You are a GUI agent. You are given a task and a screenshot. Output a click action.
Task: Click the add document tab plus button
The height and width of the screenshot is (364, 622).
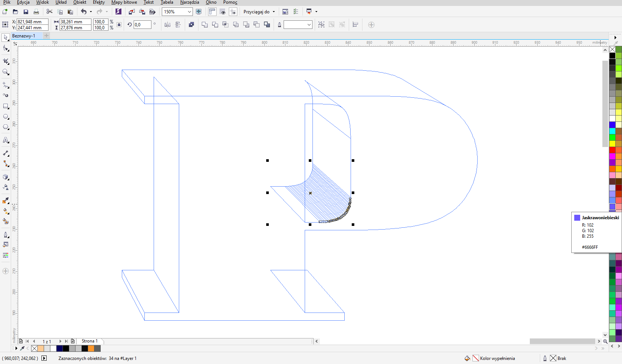(x=47, y=36)
